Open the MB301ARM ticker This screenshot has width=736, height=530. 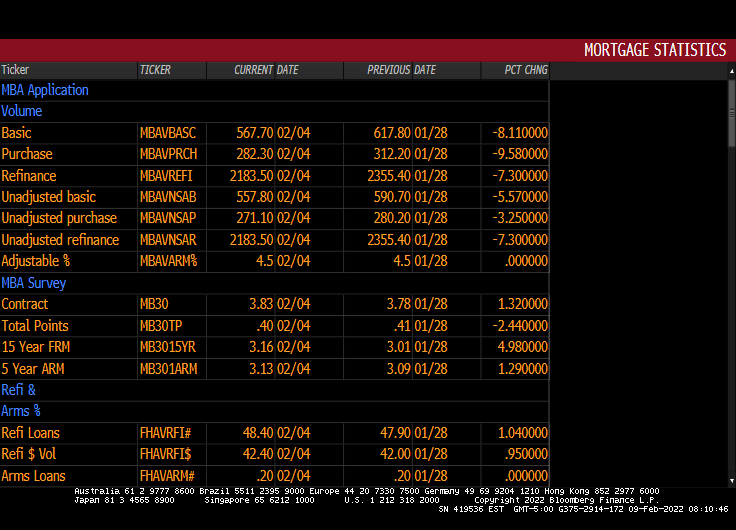tap(166, 369)
